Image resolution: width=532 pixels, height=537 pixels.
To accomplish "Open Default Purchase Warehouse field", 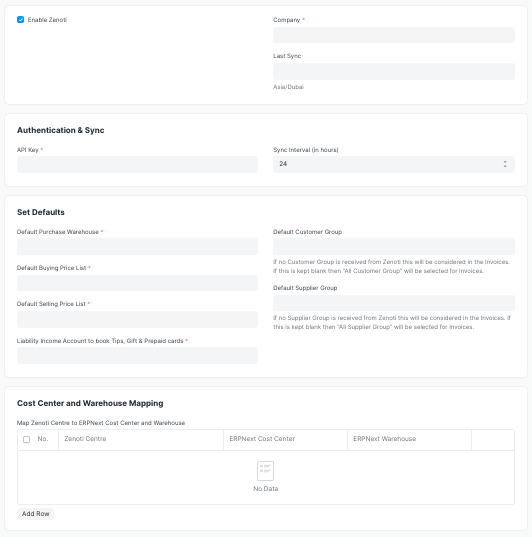I will [137, 247].
